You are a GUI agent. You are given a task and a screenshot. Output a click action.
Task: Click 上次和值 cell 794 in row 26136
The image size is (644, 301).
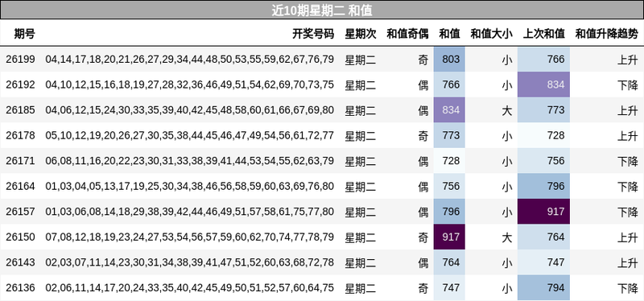click(544, 288)
